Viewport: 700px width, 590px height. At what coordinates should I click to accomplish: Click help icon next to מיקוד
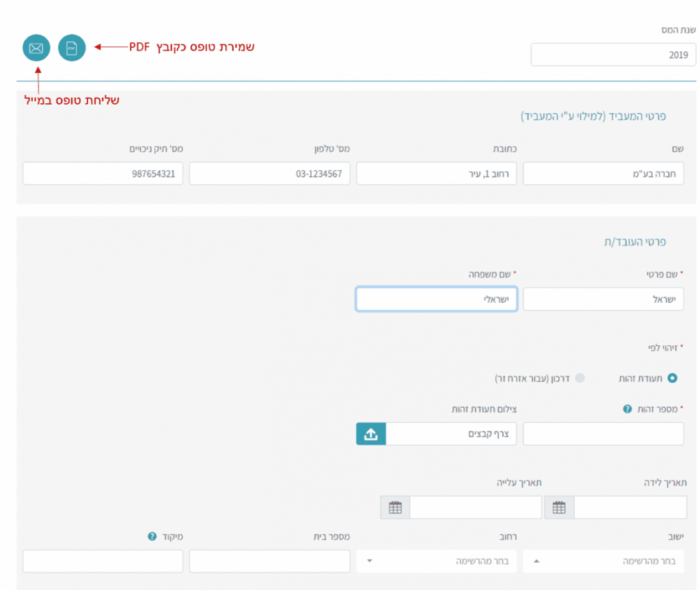click(x=152, y=537)
